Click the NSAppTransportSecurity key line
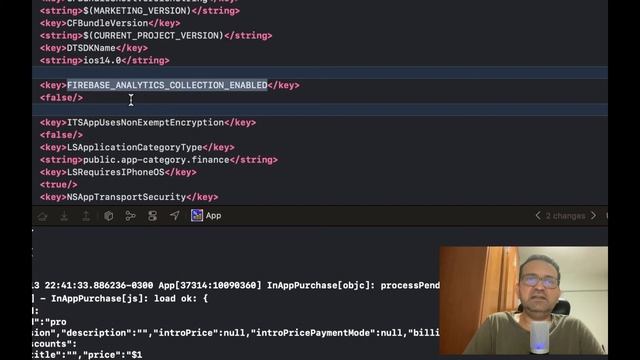This screenshot has height=360, width=640. click(x=129, y=197)
